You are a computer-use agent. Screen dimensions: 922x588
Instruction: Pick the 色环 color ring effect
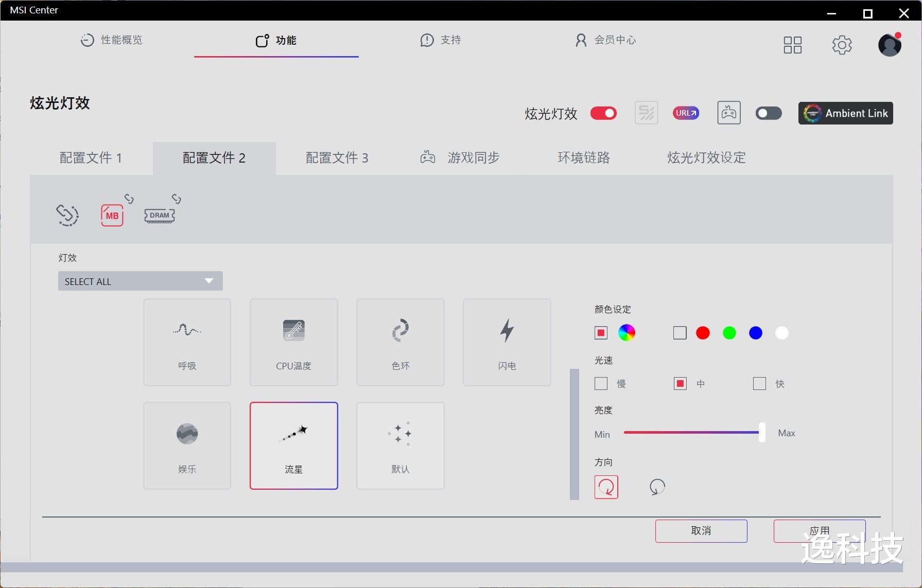[x=400, y=342]
